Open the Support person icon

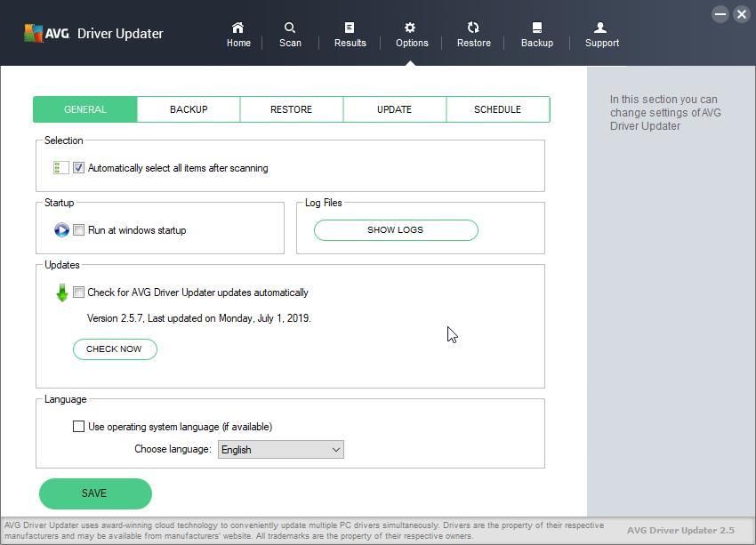click(600, 28)
